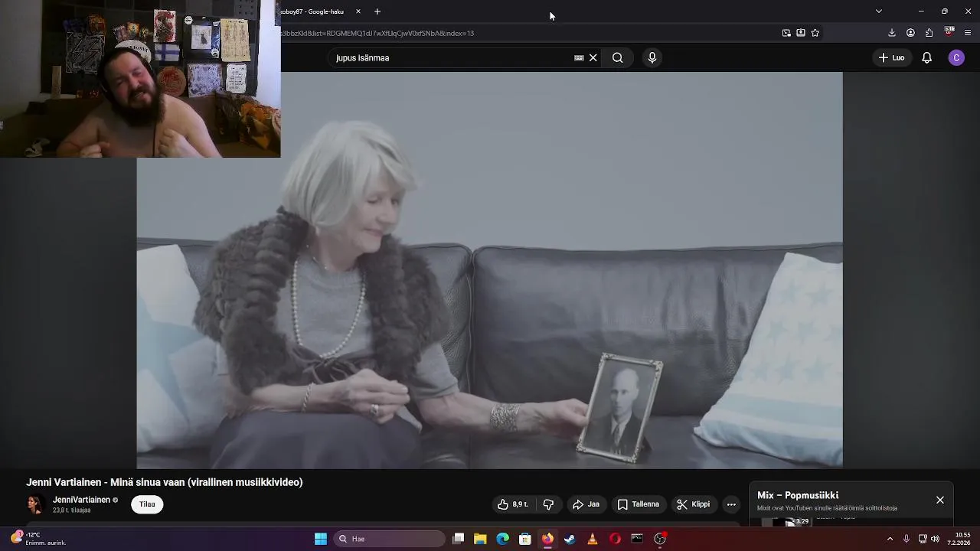The width and height of the screenshot is (980, 551).
Task: Open a new browser tab with plus
Action: pos(377,11)
